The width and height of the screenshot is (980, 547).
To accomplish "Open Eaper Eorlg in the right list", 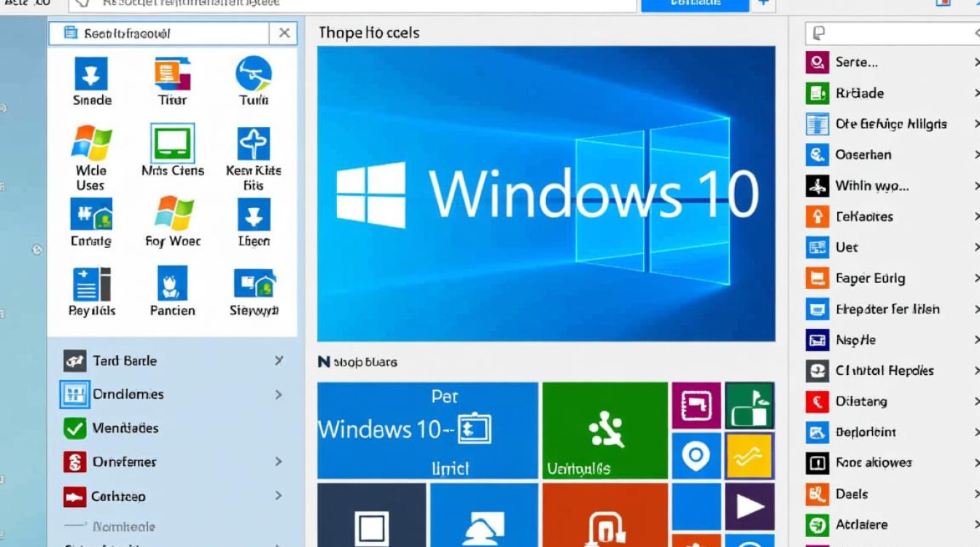I will (x=870, y=278).
